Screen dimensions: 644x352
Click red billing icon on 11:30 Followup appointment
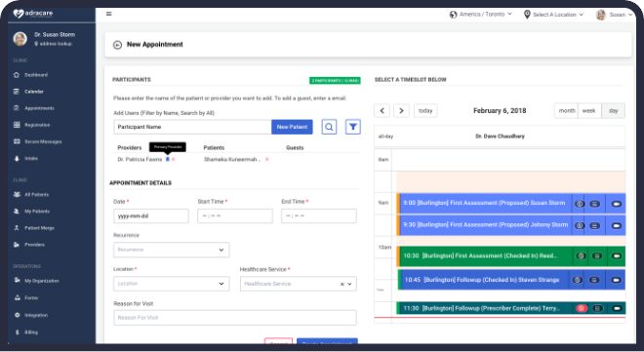click(x=582, y=308)
